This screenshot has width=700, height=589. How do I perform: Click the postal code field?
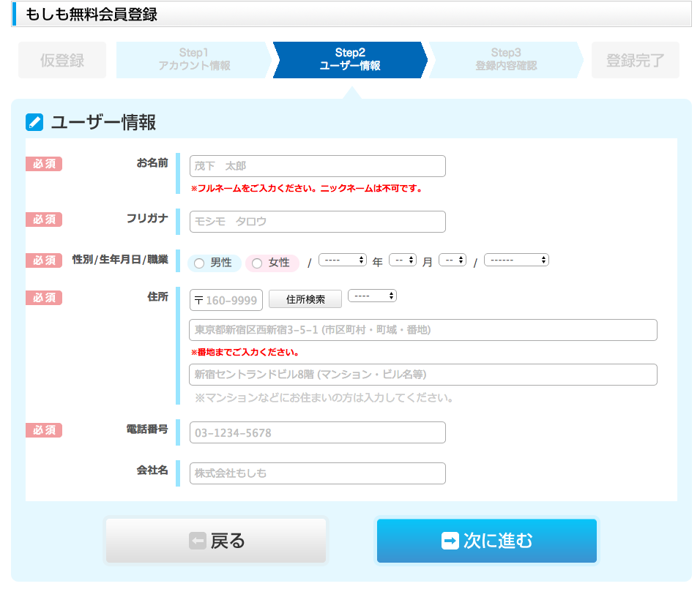tap(226, 300)
